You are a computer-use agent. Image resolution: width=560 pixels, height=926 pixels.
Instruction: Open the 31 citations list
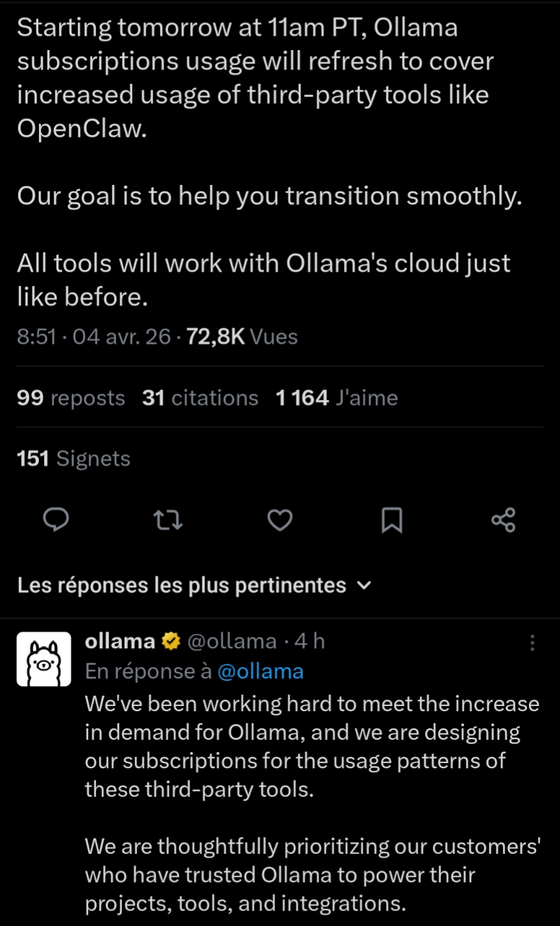click(x=200, y=398)
